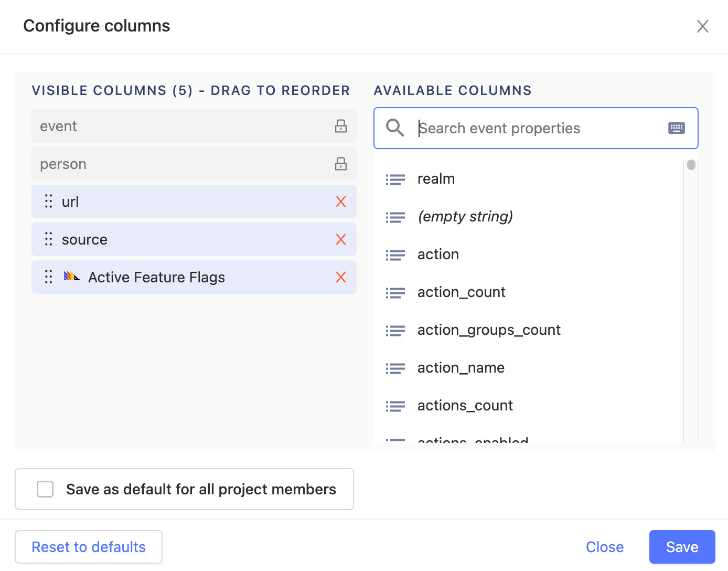Viewport: 728px width, 571px height.
Task: Click the lock icon on the event column
Action: (x=340, y=126)
